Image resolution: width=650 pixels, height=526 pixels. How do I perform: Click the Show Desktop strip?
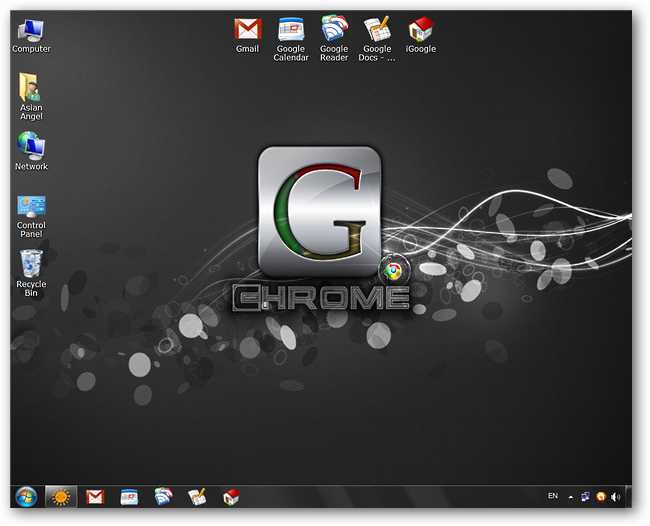(628, 497)
